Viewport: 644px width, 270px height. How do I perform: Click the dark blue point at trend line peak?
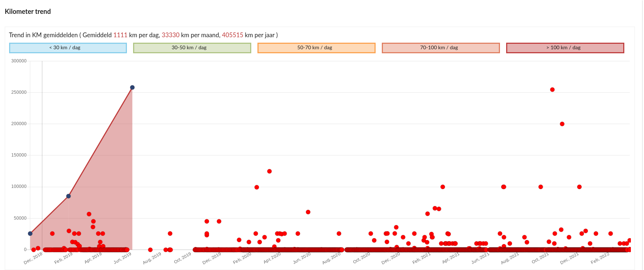point(132,88)
